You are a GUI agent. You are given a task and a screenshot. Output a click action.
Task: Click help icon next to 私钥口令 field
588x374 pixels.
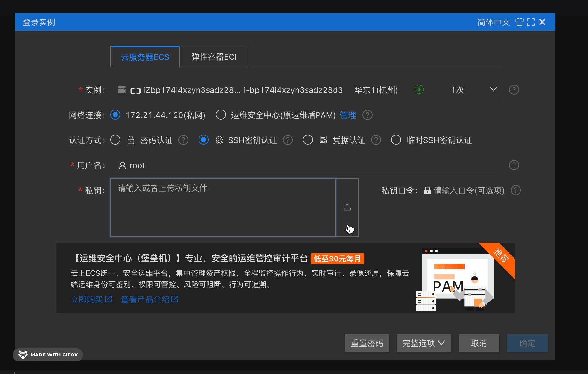(x=516, y=190)
